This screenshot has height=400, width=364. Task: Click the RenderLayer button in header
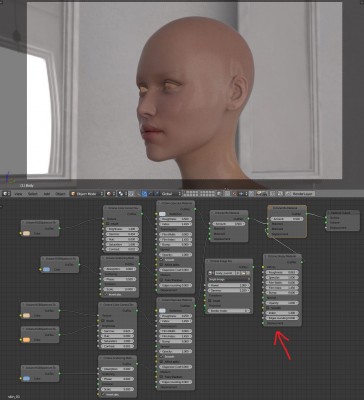click(301, 194)
